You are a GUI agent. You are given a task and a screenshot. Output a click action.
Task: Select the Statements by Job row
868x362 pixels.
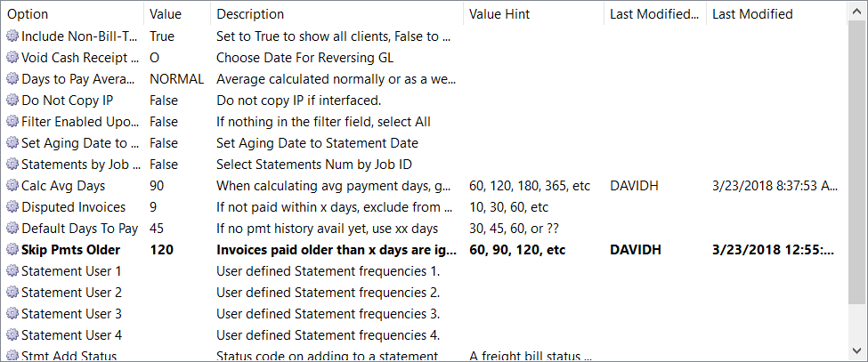point(80,165)
